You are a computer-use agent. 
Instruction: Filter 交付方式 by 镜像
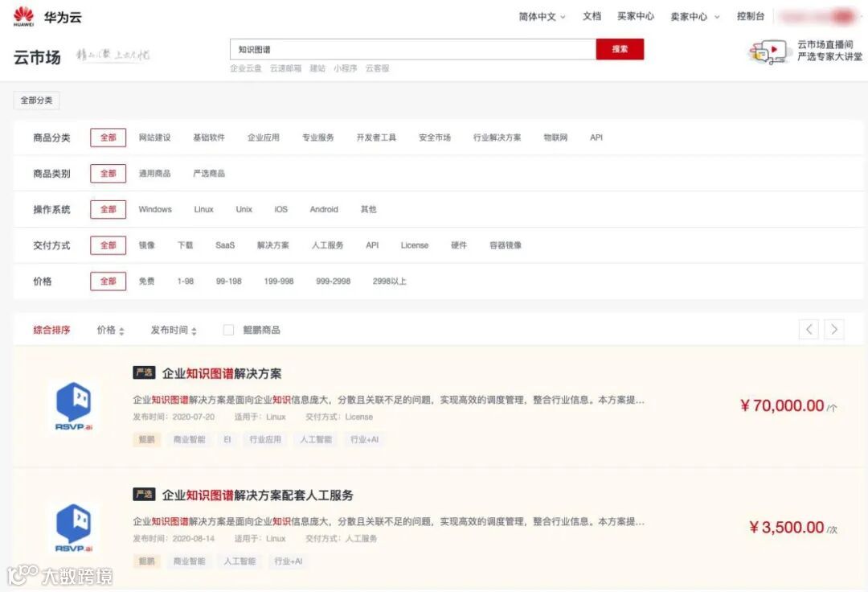pos(147,245)
